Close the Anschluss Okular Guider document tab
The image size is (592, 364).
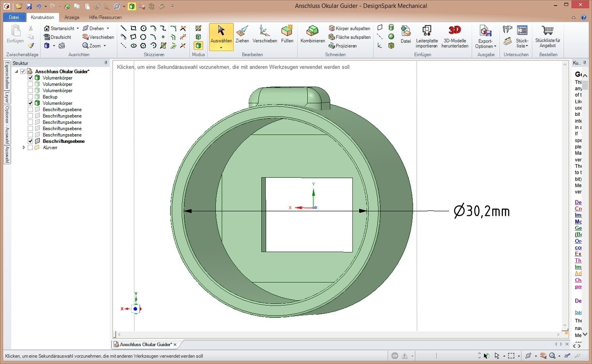tap(175, 345)
